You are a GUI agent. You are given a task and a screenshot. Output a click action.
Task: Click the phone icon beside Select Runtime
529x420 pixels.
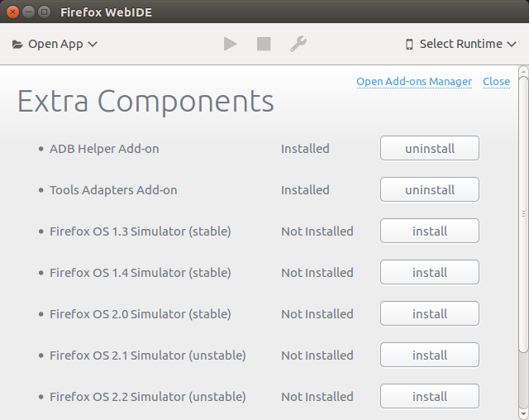pyautogui.click(x=409, y=44)
